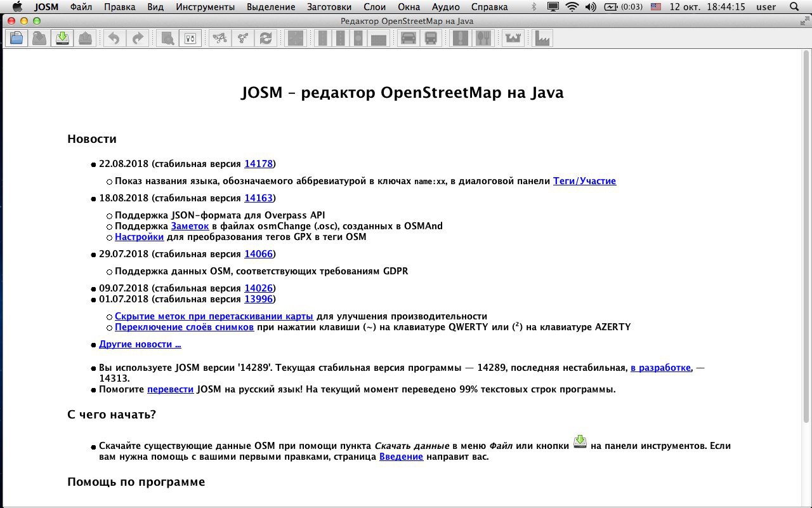Open the Правка menu
The image size is (812, 508).
click(x=119, y=7)
